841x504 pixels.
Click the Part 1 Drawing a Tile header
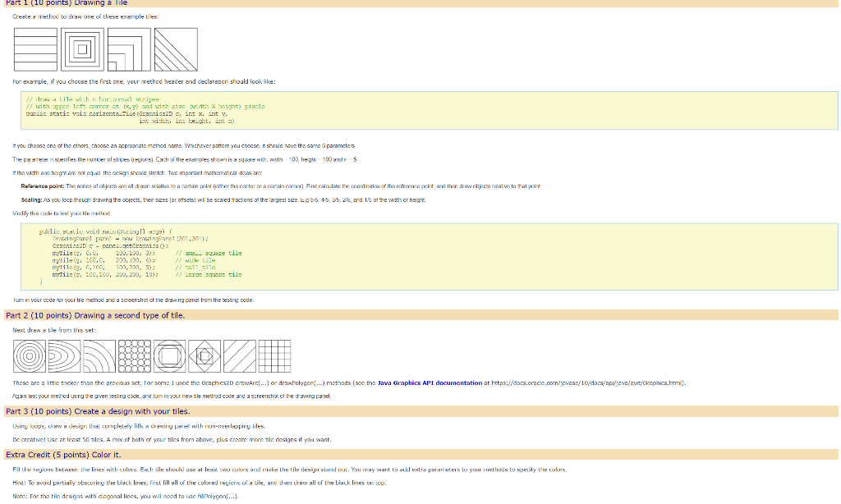tap(66, 3)
